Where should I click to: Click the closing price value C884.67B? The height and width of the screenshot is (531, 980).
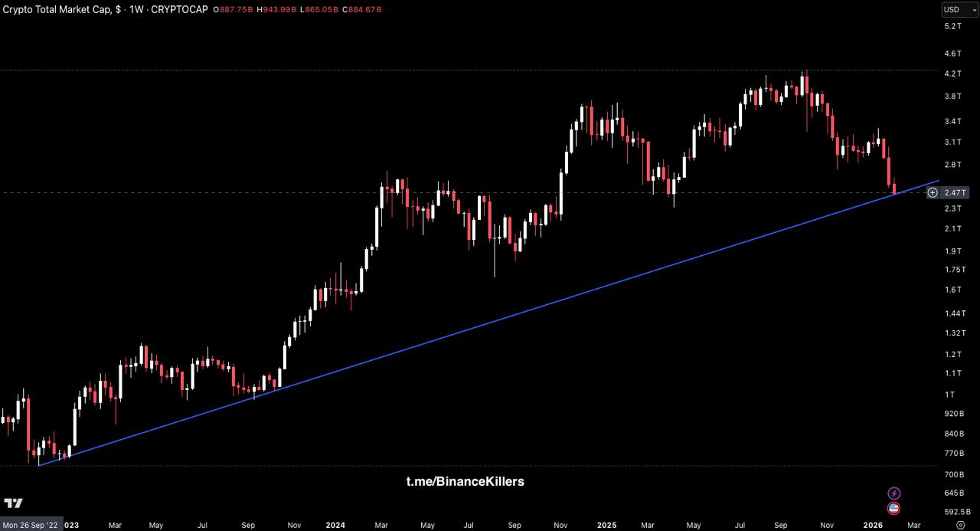363,9
